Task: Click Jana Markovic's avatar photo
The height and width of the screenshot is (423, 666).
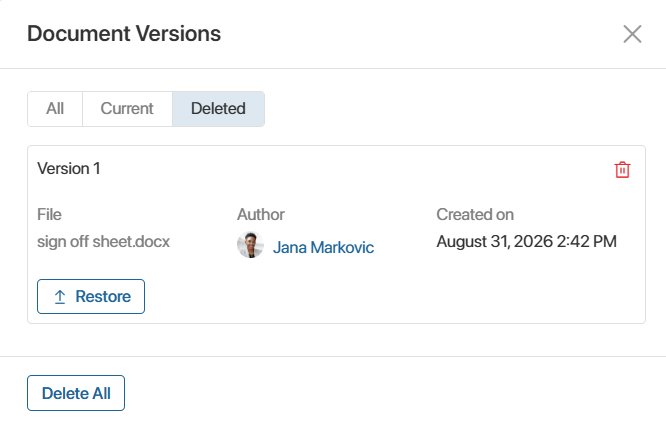Action: pyautogui.click(x=250, y=245)
